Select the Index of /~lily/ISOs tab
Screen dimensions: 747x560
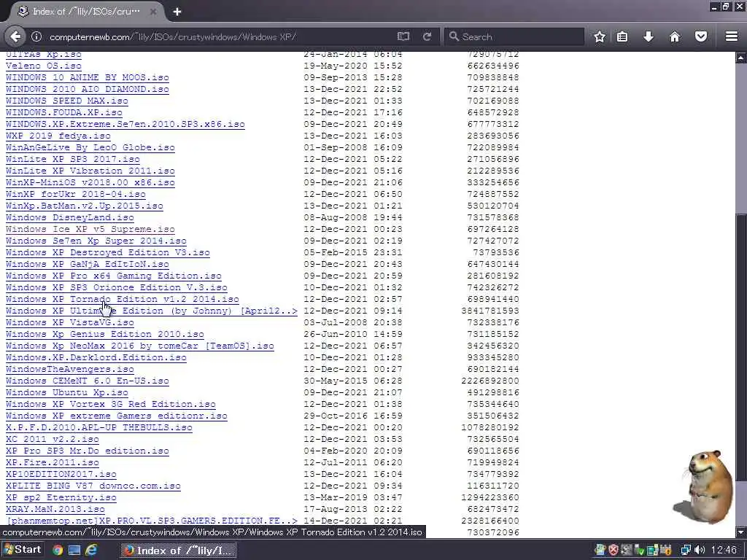coord(86,12)
